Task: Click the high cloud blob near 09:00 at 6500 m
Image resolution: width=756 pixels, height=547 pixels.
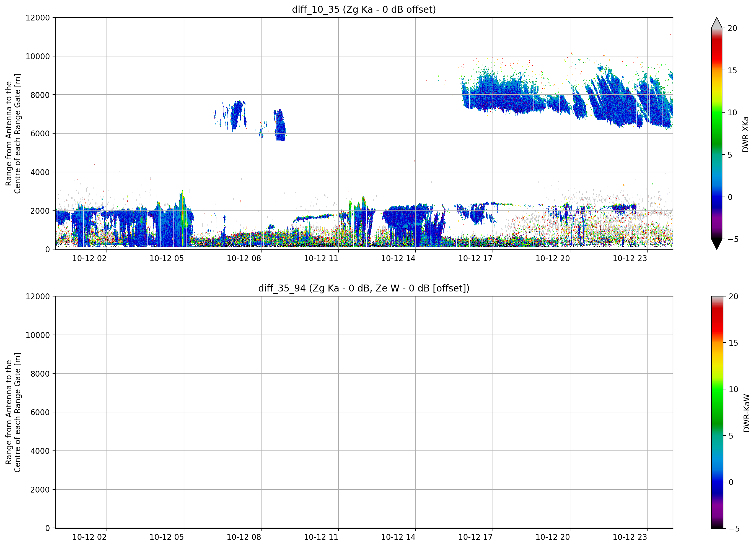Action: (280, 126)
